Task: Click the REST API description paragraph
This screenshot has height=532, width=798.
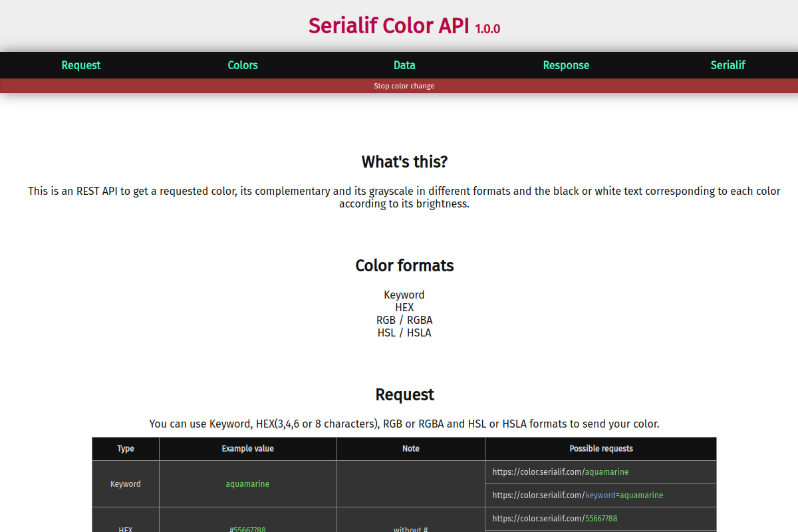Action: click(x=404, y=198)
